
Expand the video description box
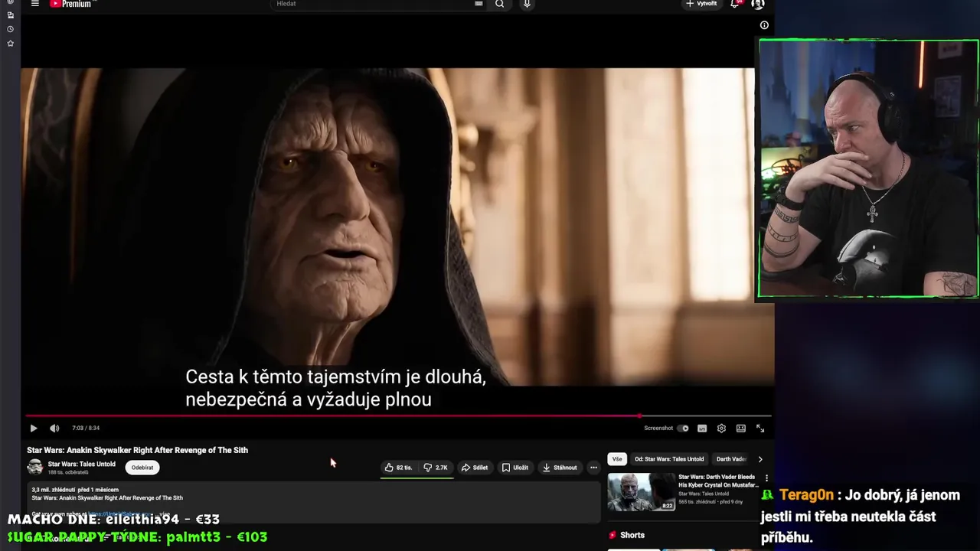point(314,501)
